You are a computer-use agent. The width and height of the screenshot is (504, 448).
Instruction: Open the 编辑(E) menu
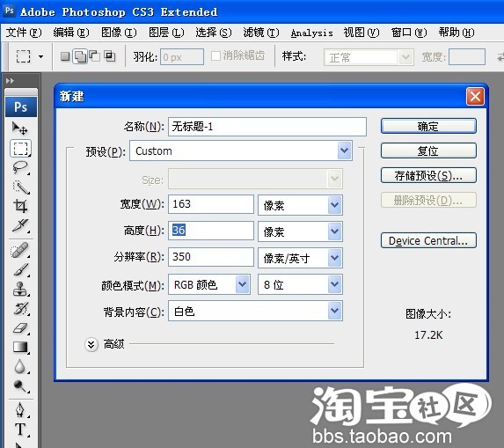(x=71, y=33)
